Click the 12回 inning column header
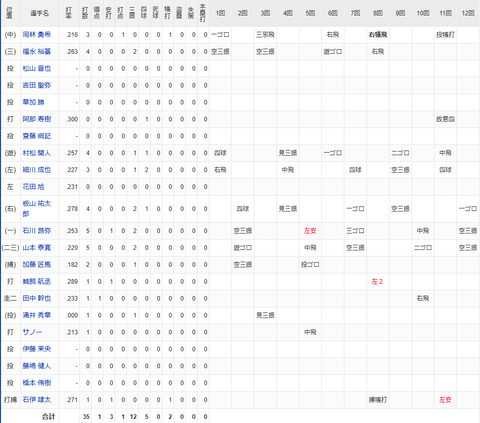480x423 pixels. click(x=468, y=13)
